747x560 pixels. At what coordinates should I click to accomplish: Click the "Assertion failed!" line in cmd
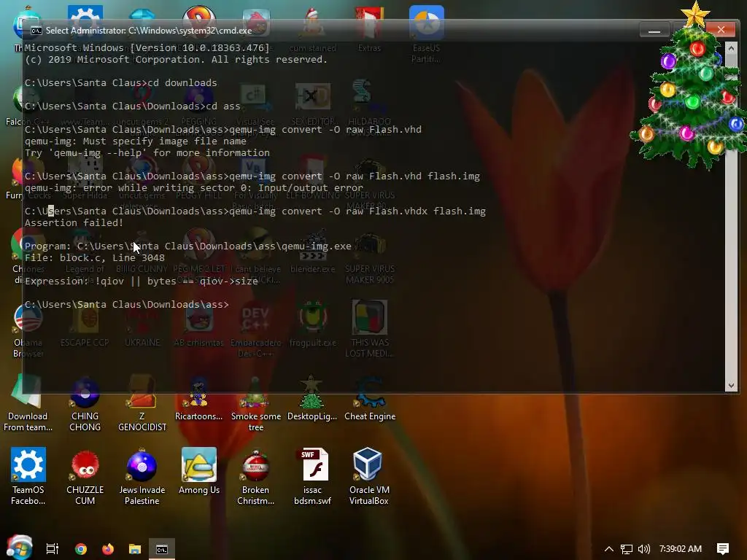(74, 223)
